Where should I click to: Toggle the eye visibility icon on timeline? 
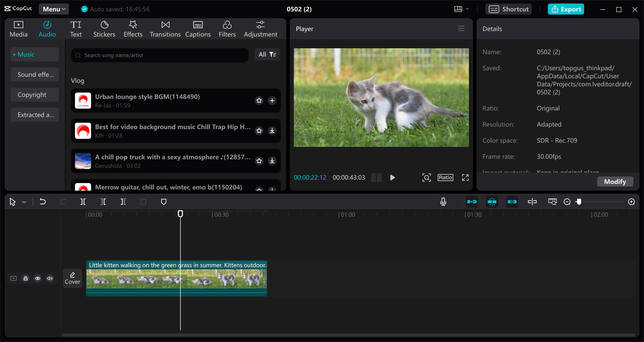37,279
